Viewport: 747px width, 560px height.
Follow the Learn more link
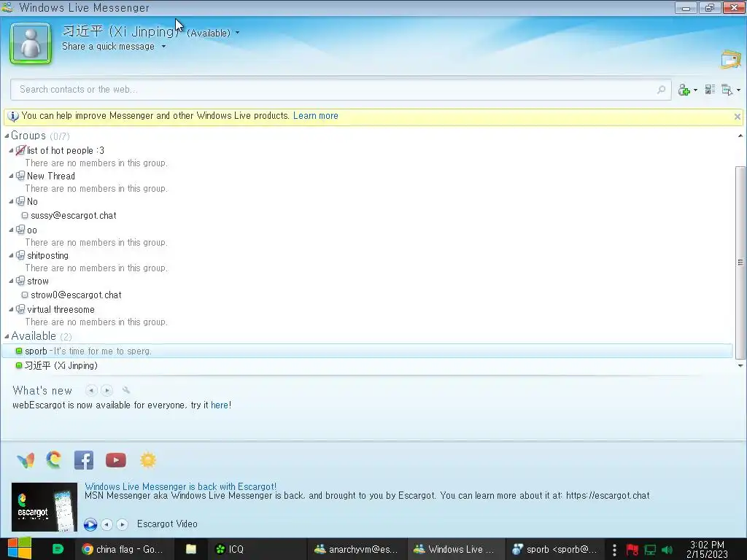pos(315,116)
